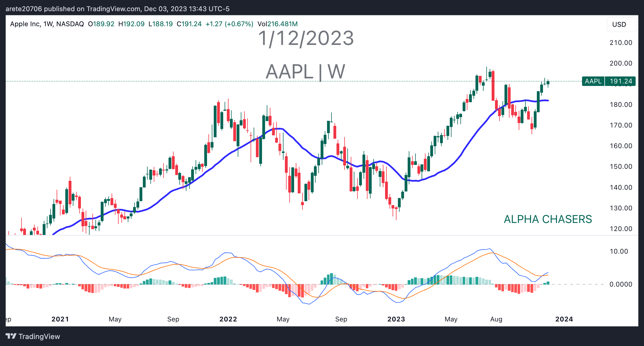
Task: Click the volume readout Vol216.481M
Action: pyautogui.click(x=277, y=24)
